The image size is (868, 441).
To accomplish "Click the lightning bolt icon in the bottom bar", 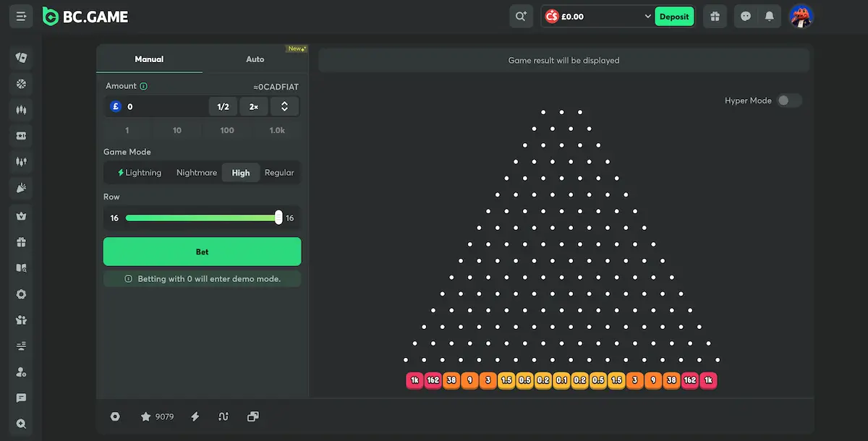I will coord(195,416).
